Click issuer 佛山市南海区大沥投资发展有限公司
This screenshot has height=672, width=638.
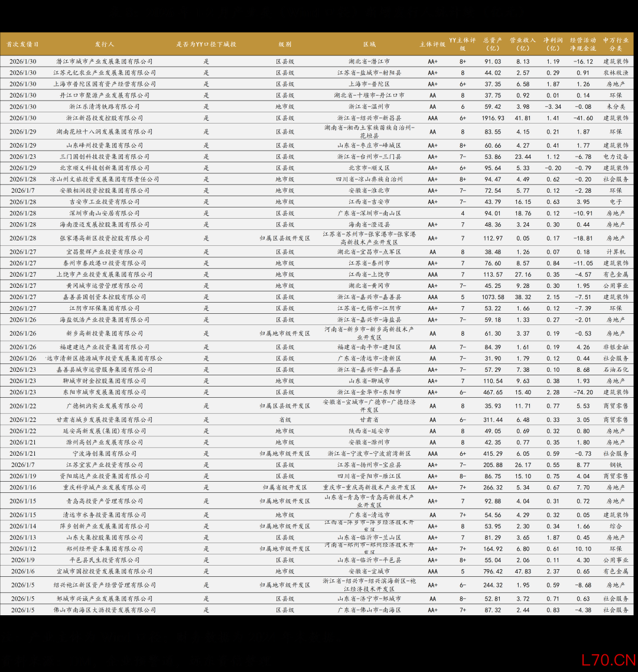click(x=105, y=610)
